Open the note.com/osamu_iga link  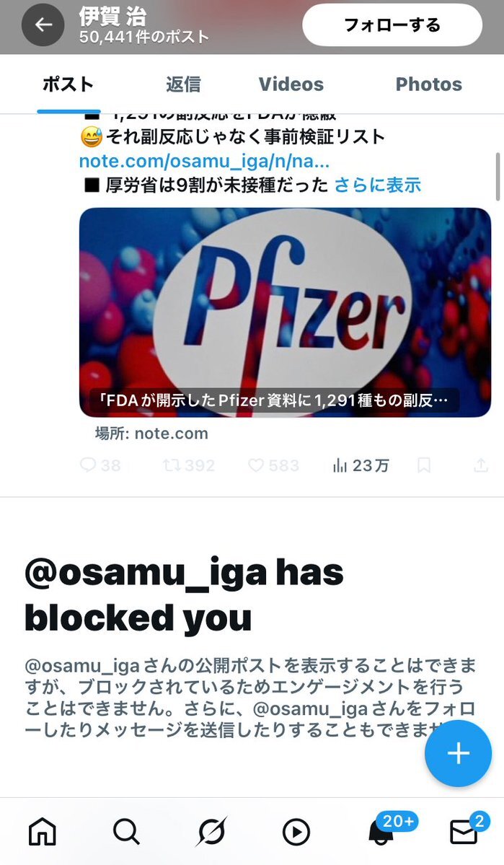(205, 161)
